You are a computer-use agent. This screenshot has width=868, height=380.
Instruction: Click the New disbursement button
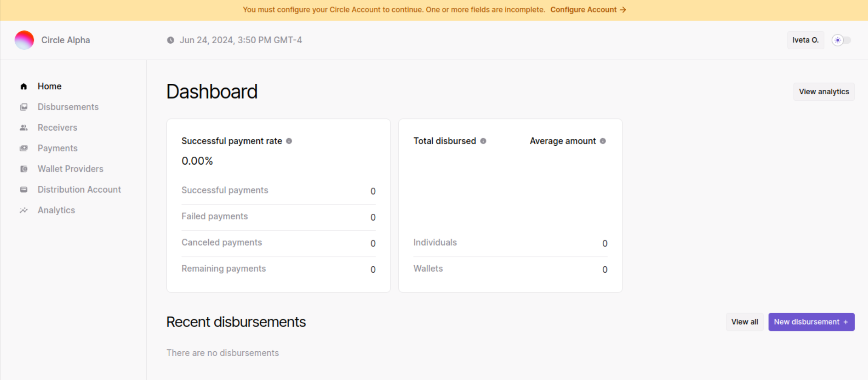[x=811, y=322]
